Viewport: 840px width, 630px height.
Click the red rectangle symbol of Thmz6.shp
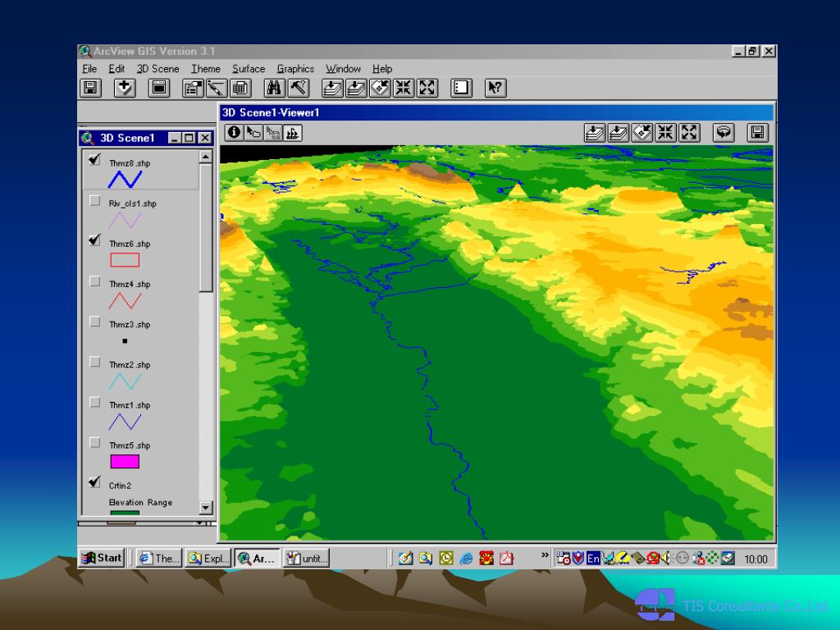point(125,260)
